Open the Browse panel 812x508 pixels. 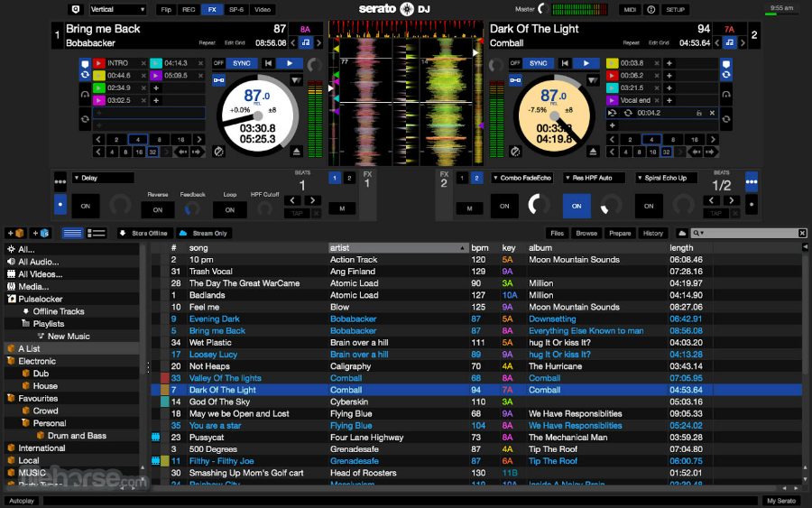[x=586, y=233]
